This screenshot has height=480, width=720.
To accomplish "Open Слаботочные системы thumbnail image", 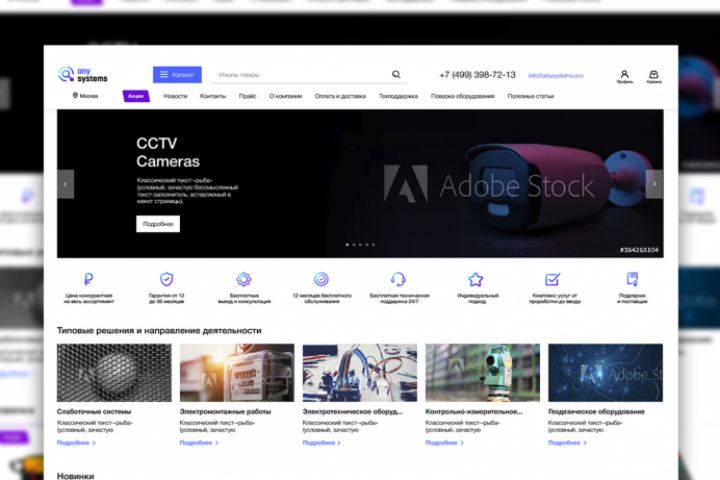I will (114, 373).
